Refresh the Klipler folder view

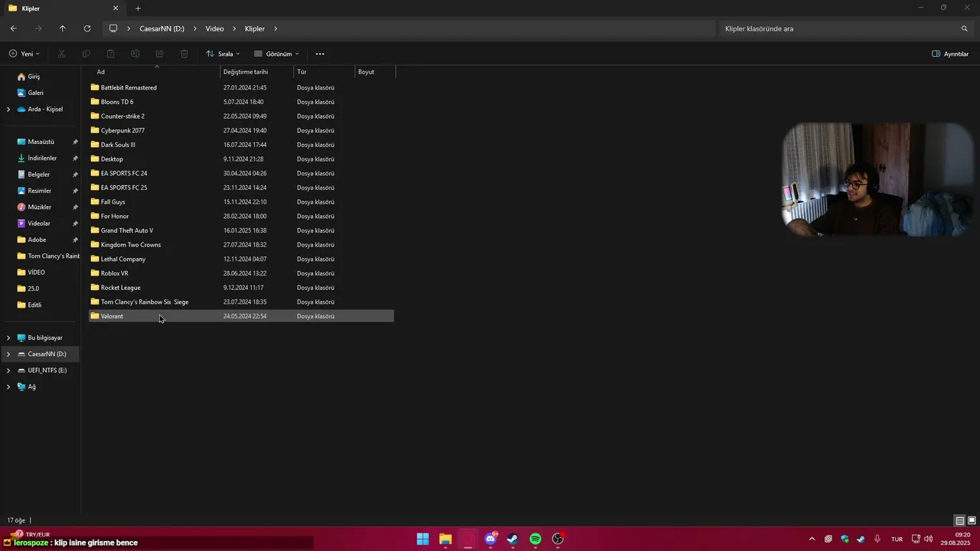(x=87, y=28)
